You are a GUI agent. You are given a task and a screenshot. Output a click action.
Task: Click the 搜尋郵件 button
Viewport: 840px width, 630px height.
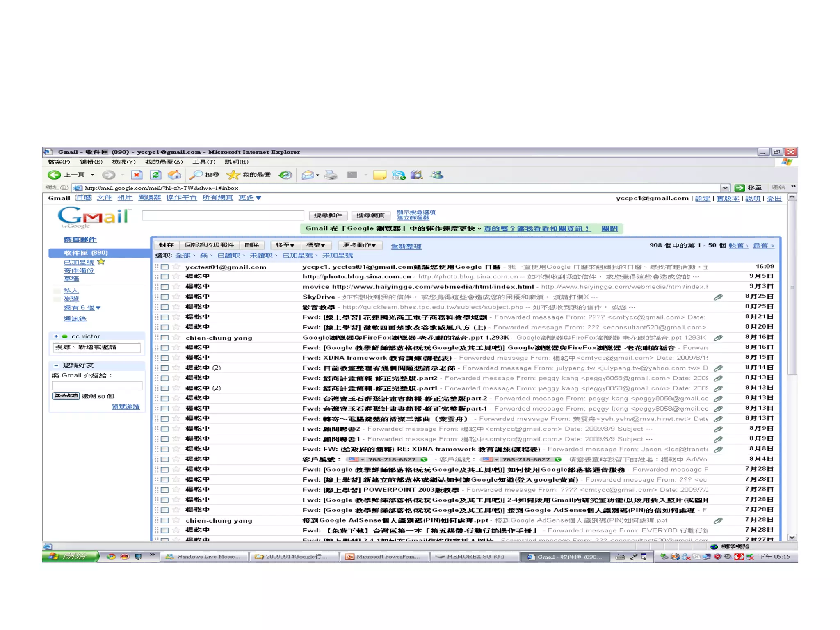click(328, 215)
